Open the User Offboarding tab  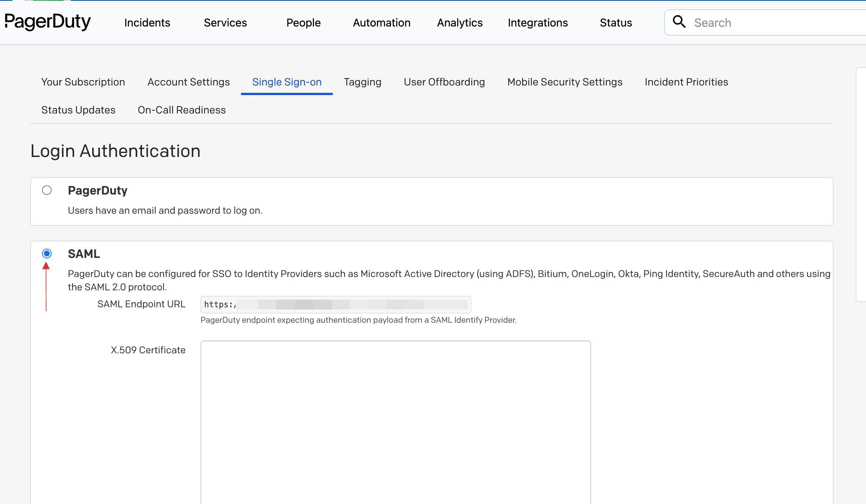tap(444, 82)
